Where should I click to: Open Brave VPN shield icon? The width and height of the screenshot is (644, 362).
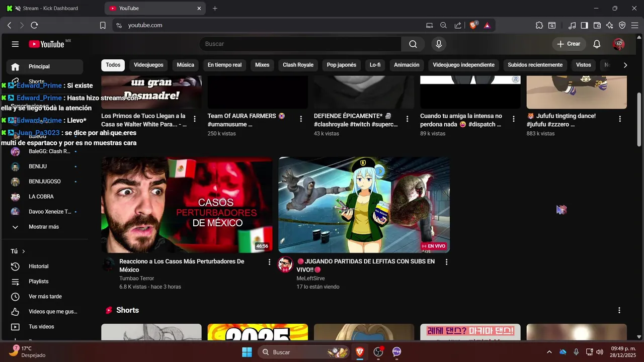coord(622,25)
